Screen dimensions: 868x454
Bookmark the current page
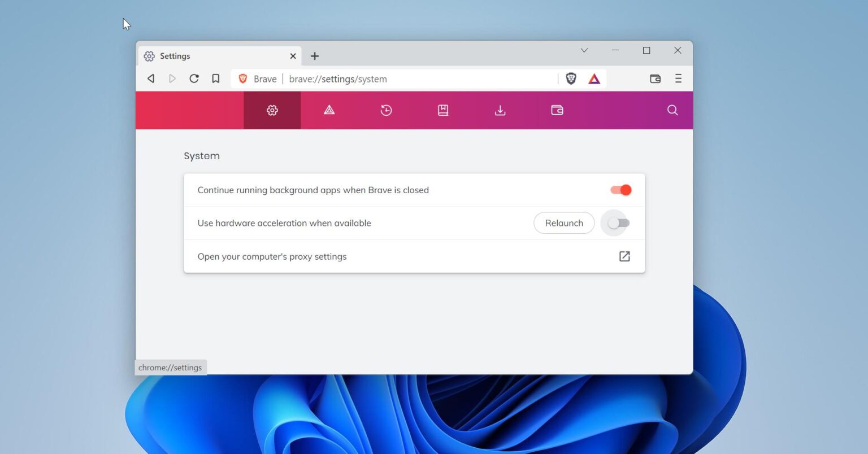[215, 78]
